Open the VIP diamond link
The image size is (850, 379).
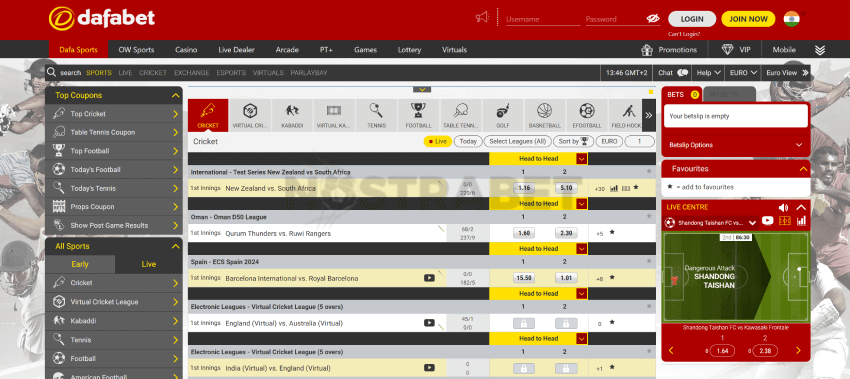736,49
